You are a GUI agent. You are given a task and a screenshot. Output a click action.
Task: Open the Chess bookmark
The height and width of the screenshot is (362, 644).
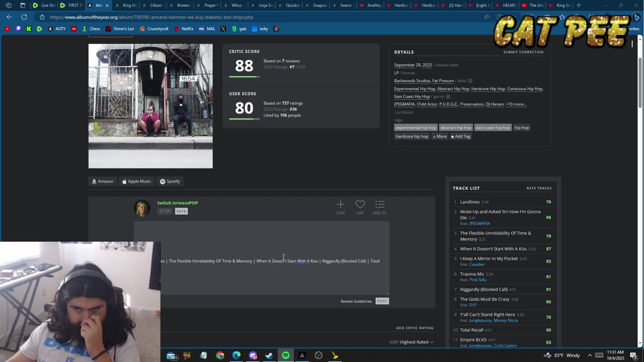click(91, 29)
